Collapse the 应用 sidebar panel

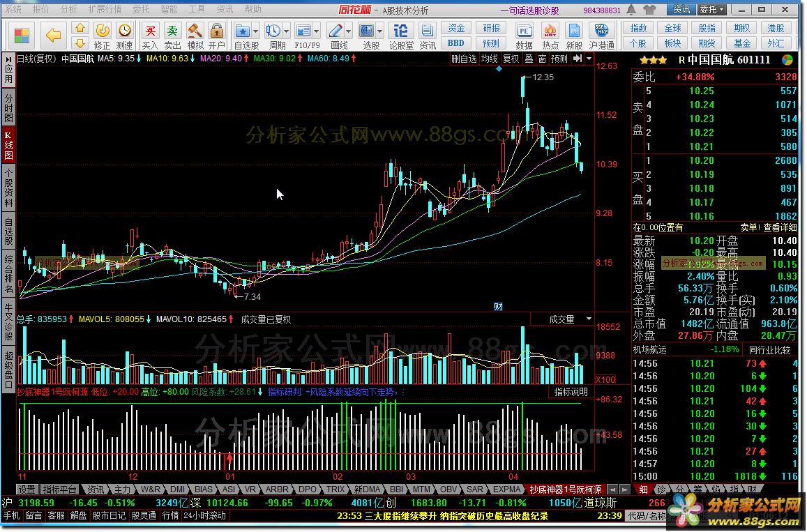(x=9, y=69)
